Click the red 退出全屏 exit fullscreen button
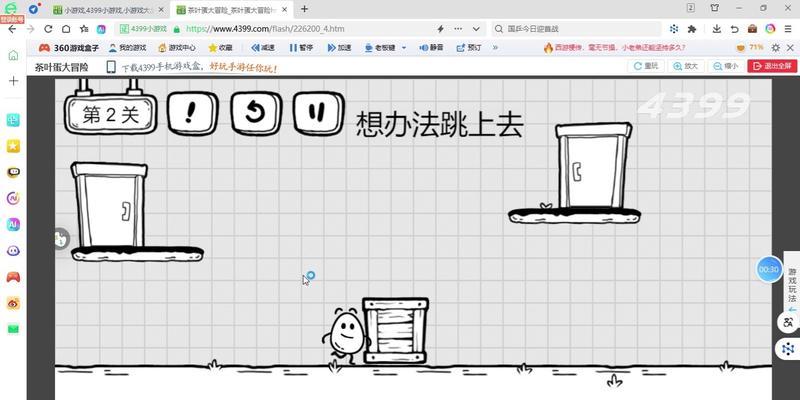The height and width of the screenshot is (400, 800). (x=772, y=66)
